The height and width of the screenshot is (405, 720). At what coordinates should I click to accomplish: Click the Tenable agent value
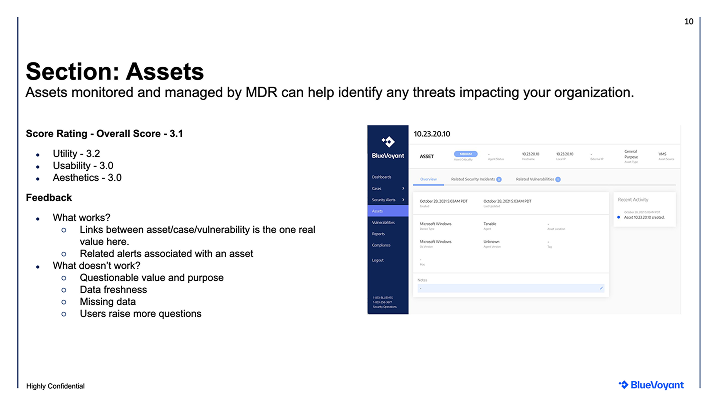point(490,224)
